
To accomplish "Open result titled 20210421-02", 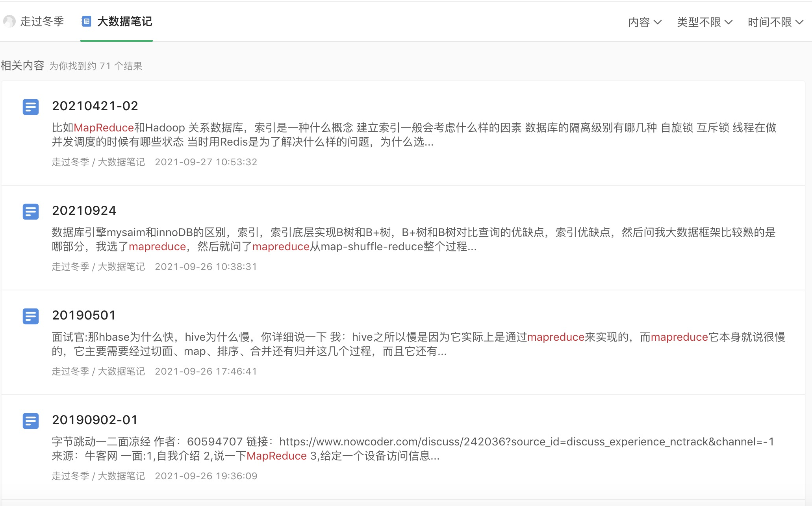I will [x=95, y=106].
